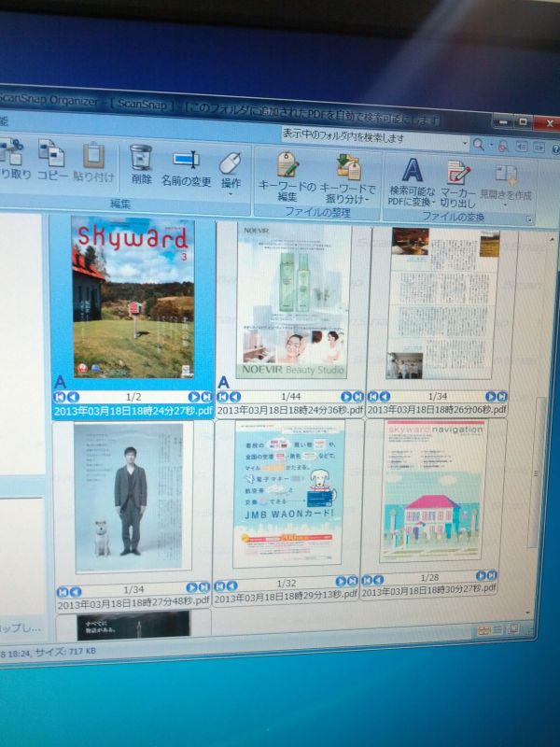
Task: Click filename 2013年03月18日18時24分36秒.pdf
Action: [290, 410]
